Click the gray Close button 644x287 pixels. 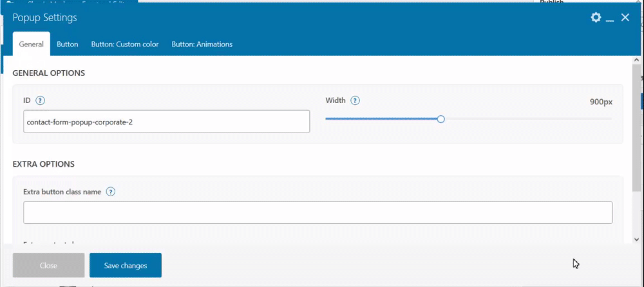[48, 265]
